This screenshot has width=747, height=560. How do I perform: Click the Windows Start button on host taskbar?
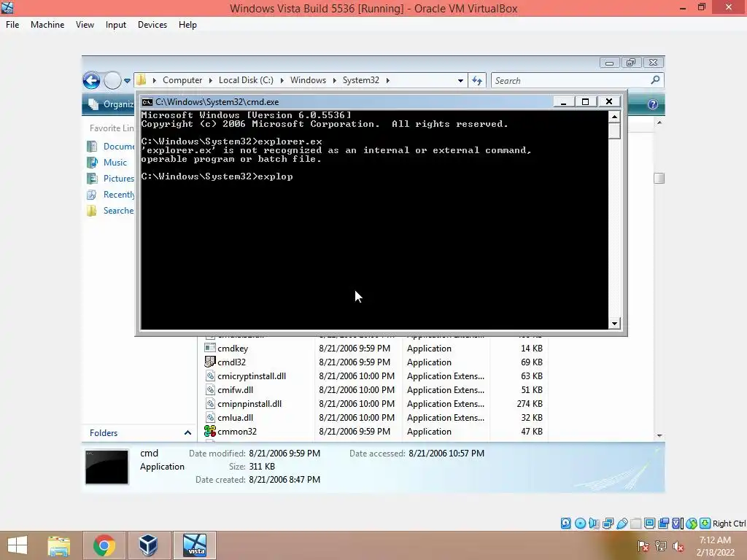pos(18,545)
